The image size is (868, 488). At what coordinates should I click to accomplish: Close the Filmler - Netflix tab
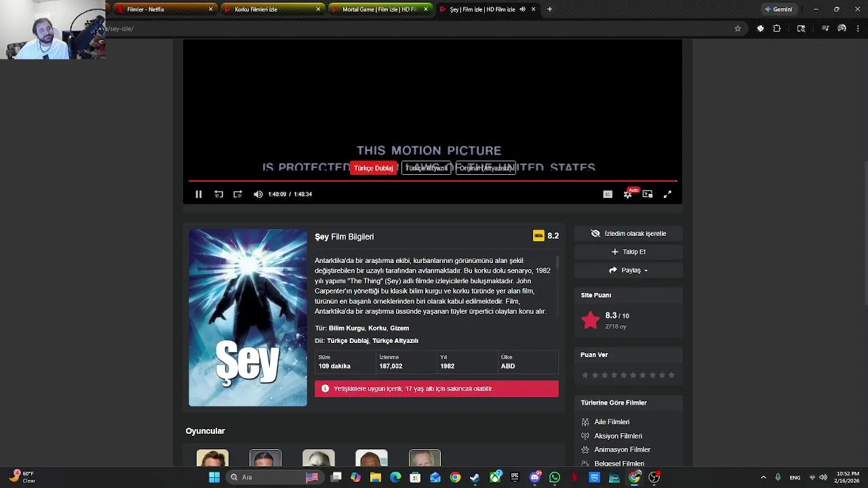tap(210, 9)
